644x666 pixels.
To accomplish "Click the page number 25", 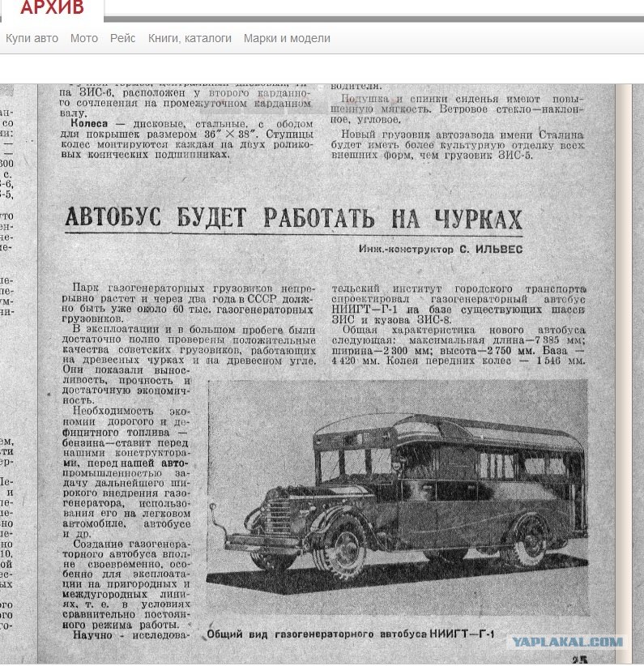I will 579,660.
